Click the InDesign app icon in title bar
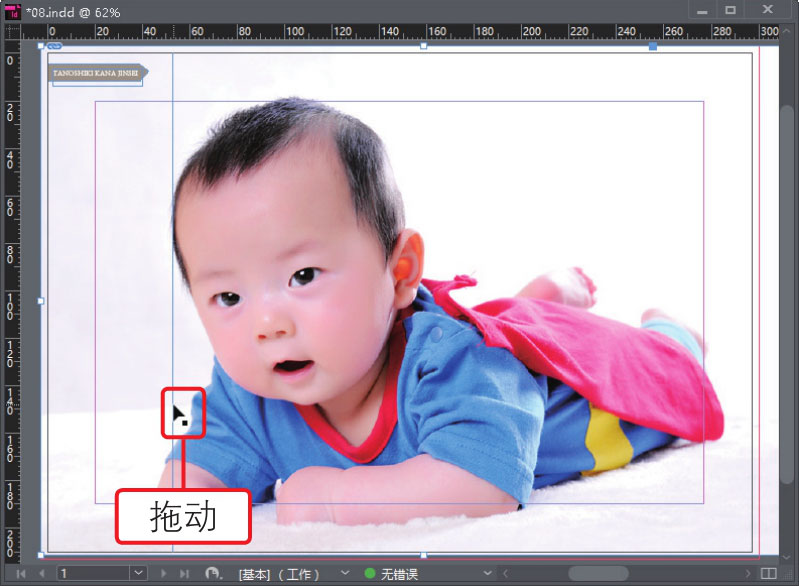This screenshot has width=799, height=586. (x=13, y=10)
